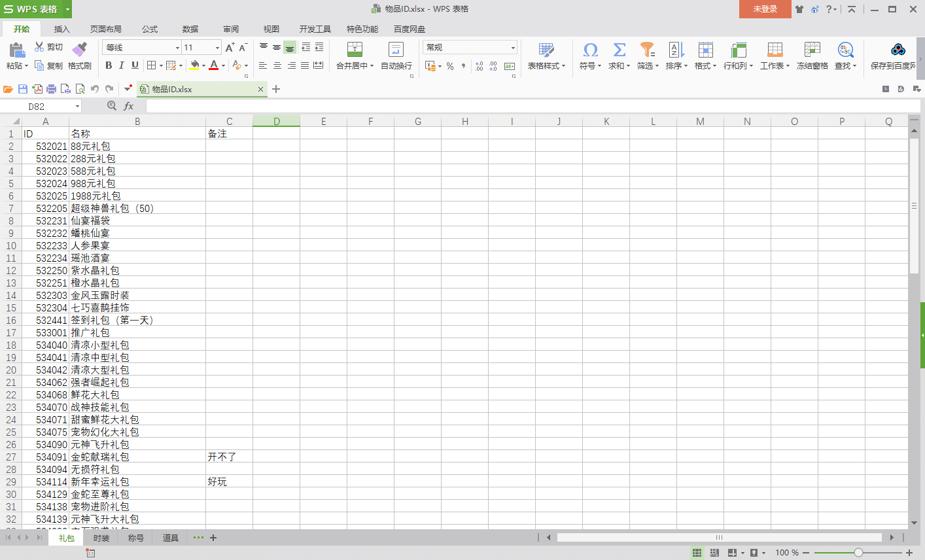Image resolution: width=925 pixels, height=560 pixels.
Task: Toggle Underline formatting
Action: pyautogui.click(x=135, y=65)
